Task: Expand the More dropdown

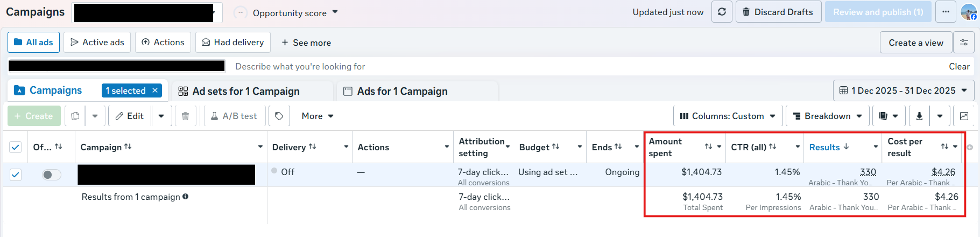Action: [x=318, y=116]
